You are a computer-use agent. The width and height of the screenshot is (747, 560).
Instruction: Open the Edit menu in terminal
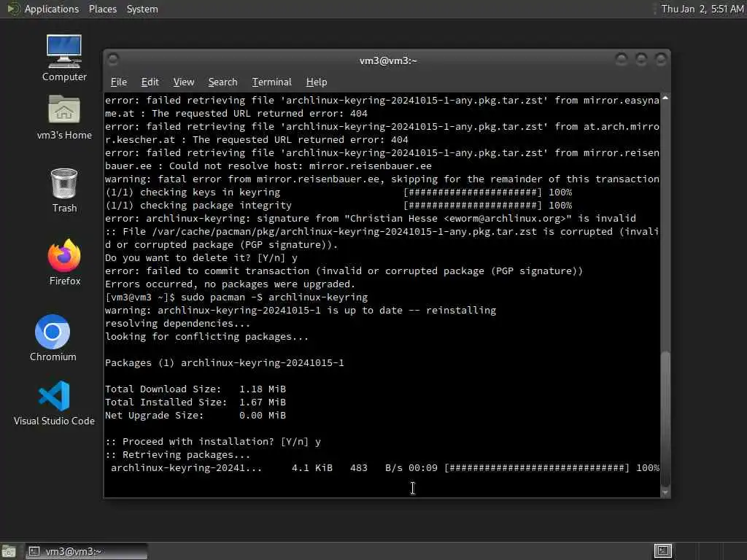click(150, 82)
